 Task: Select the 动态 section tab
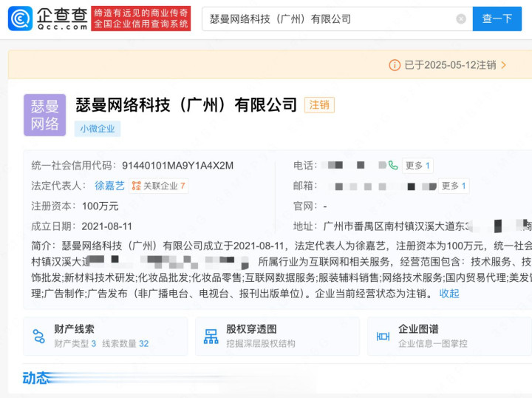35,377
